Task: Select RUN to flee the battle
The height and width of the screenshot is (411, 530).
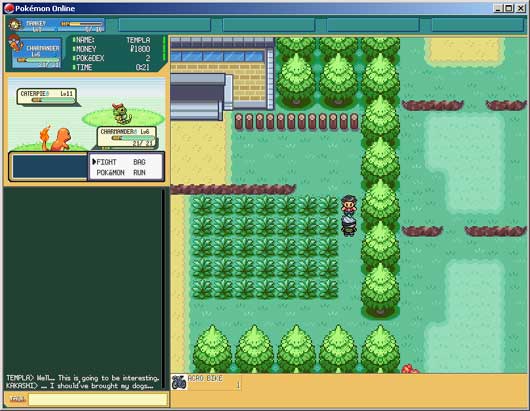Action: (139, 173)
